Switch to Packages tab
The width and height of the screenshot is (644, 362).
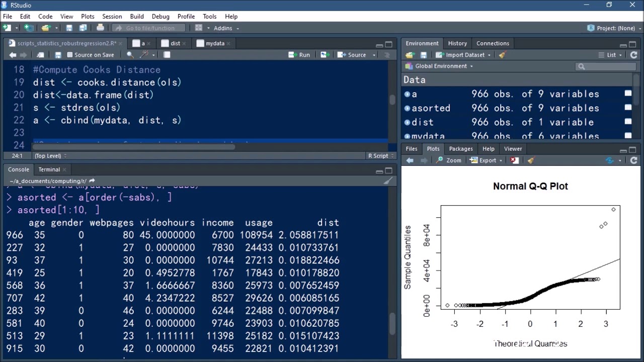[461, 149]
